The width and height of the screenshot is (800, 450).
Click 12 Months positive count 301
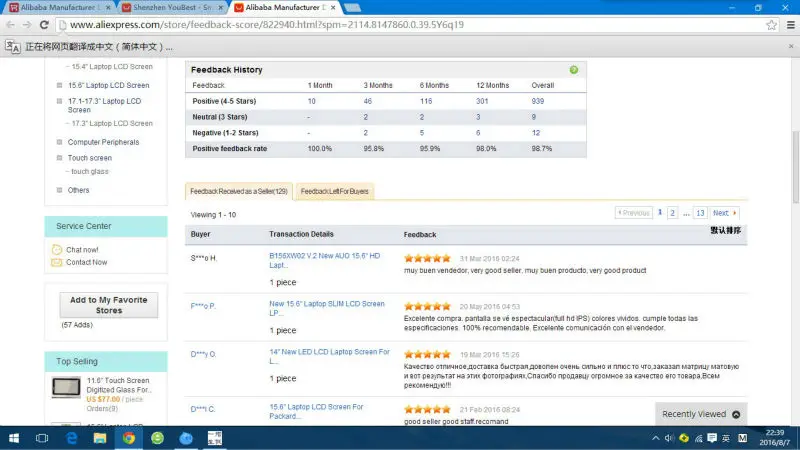tap(482, 101)
